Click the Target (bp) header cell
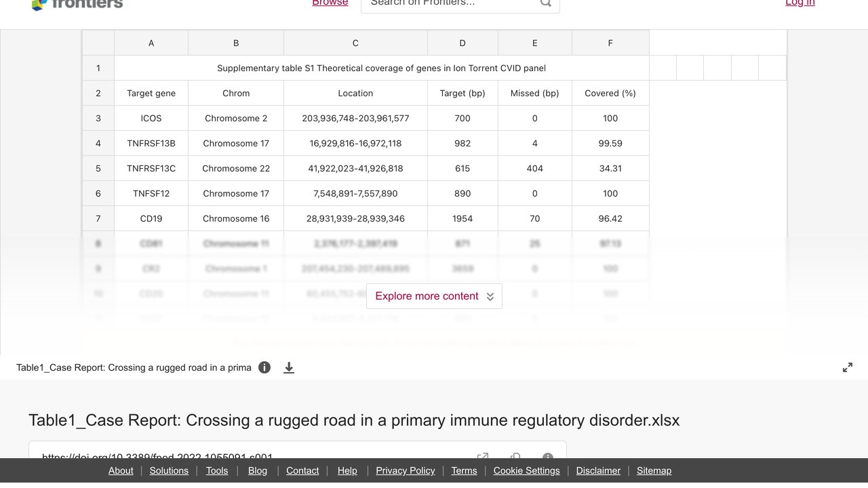 tap(462, 93)
